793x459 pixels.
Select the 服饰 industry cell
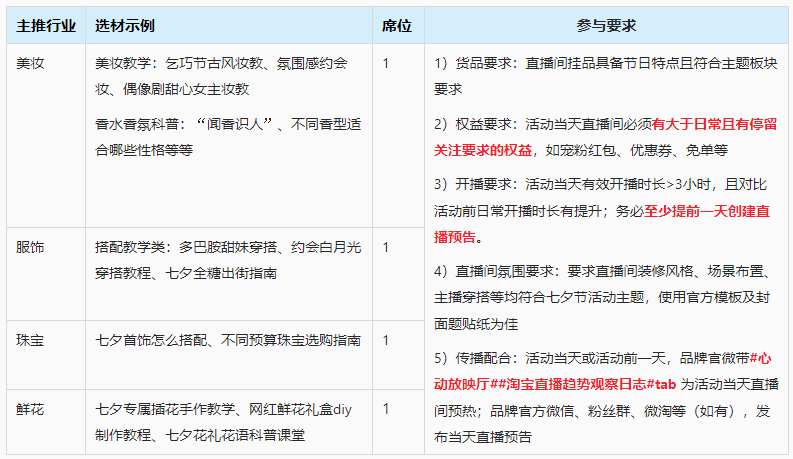tap(31, 247)
